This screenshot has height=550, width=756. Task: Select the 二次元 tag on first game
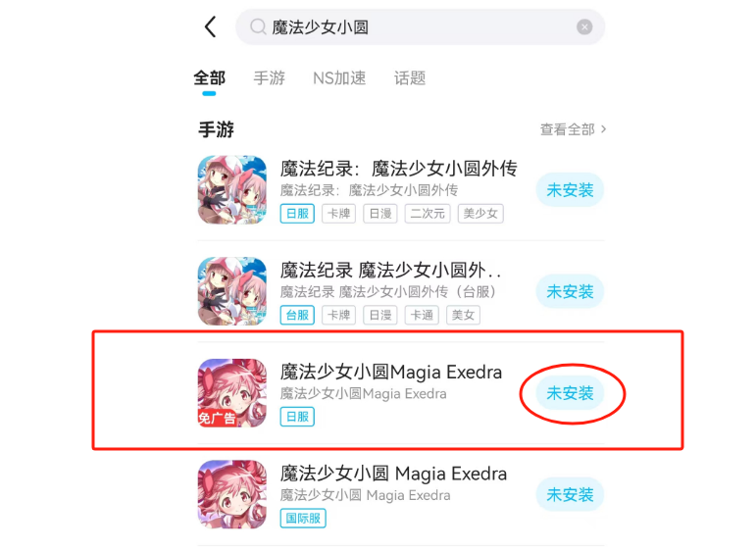[428, 214]
